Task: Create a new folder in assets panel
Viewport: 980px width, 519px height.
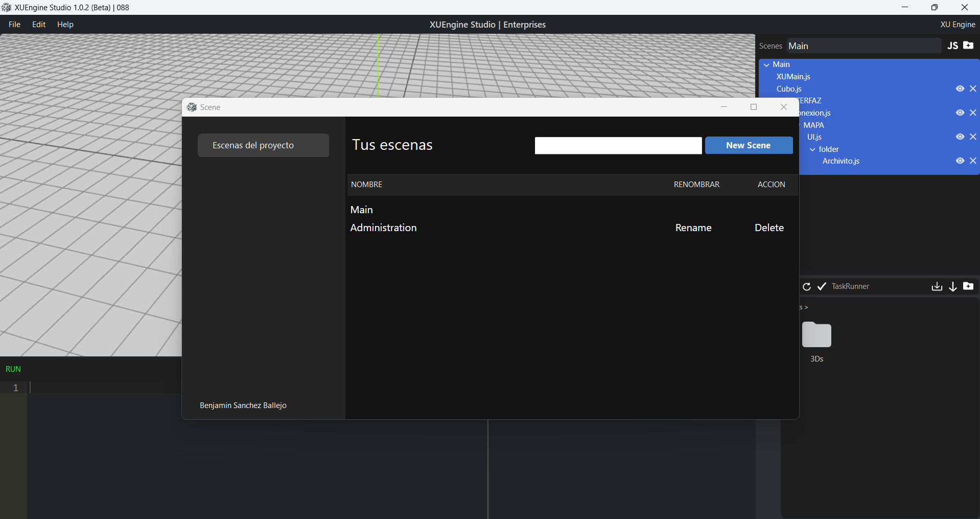Action: click(x=968, y=286)
